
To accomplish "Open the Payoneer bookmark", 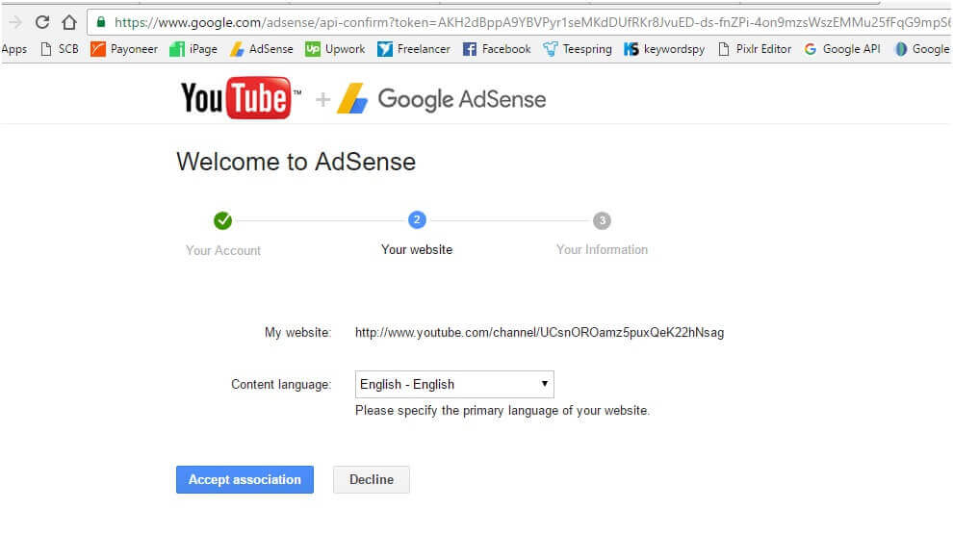I will 124,49.
